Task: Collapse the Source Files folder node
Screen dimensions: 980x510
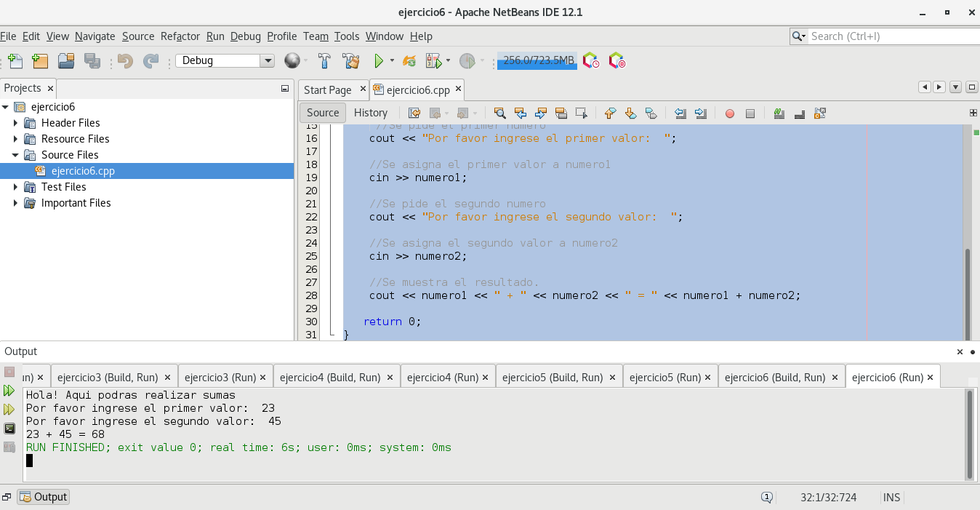Action: pos(15,155)
